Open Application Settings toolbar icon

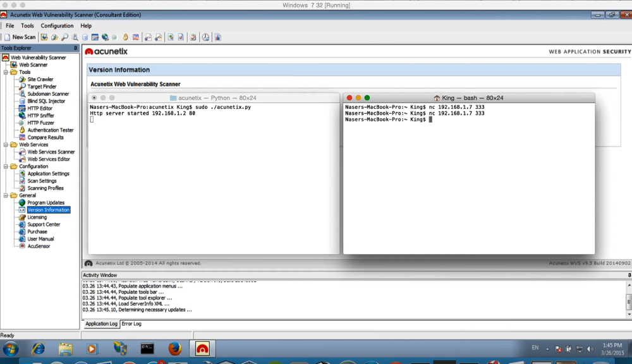click(171, 37)
